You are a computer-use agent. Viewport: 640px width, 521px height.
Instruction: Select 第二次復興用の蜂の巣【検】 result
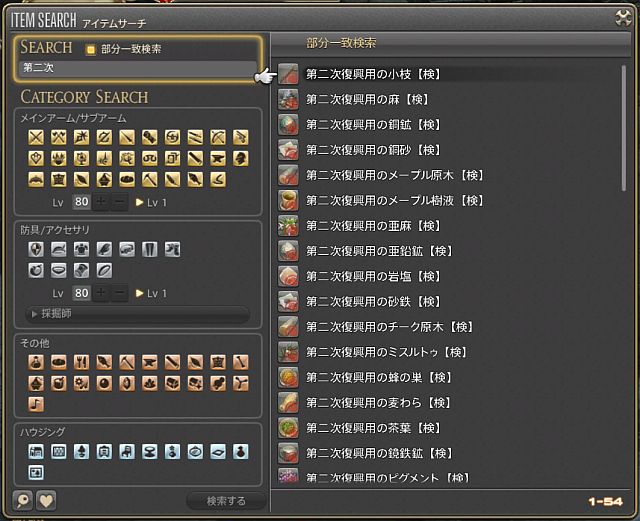click(447, 378)
